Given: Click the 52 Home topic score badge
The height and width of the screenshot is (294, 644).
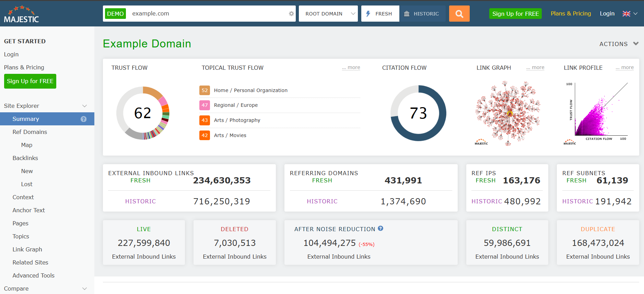Looking at the screenshot, I should pos(204,90).
